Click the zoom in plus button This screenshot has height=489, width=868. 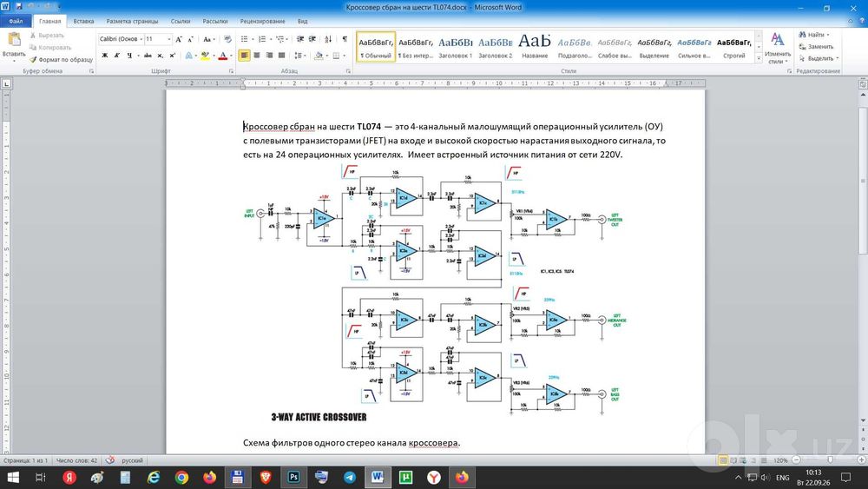(861, 460)
